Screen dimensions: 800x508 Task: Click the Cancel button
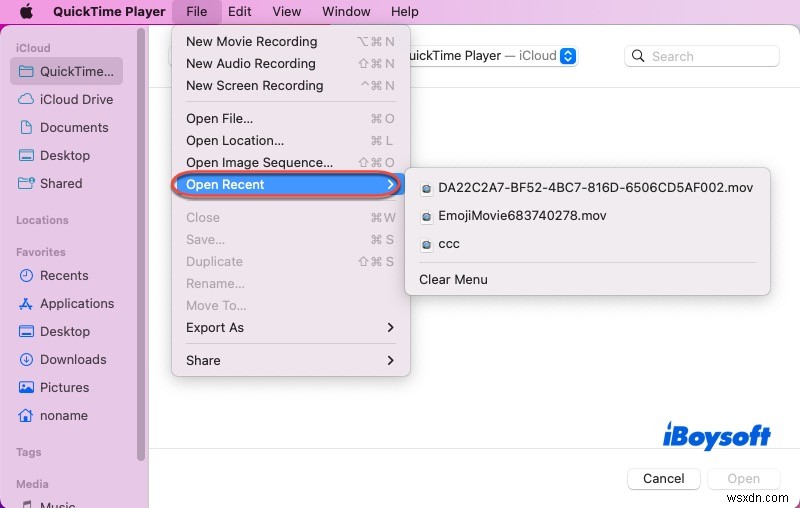click(x=663, y=478)
